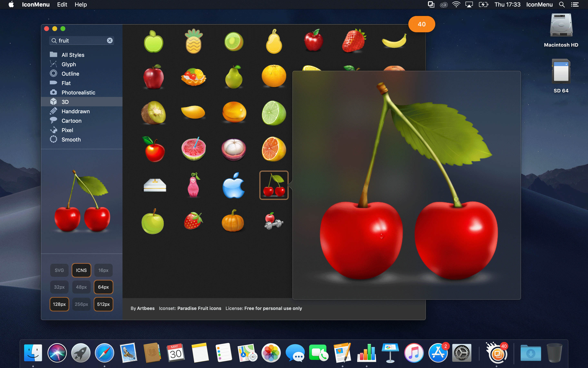Filter by All Styles

(x=82, y=55)
